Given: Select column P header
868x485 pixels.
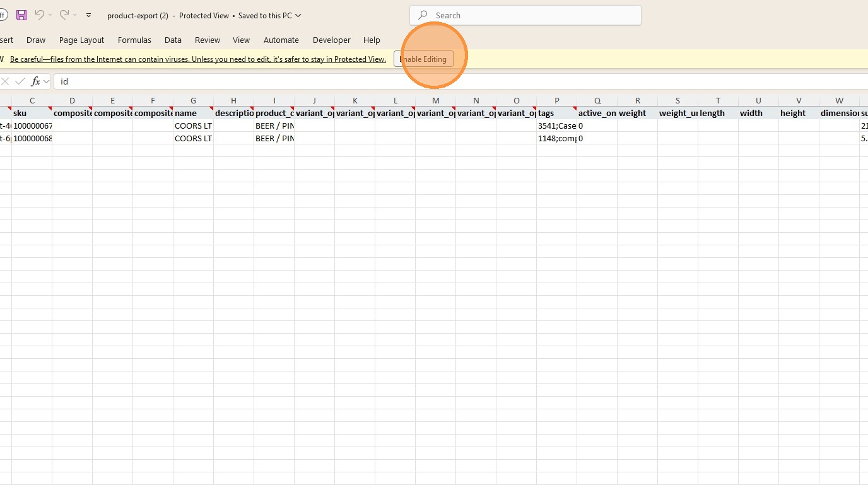Looking at the screenshot, I should [557, 100].
